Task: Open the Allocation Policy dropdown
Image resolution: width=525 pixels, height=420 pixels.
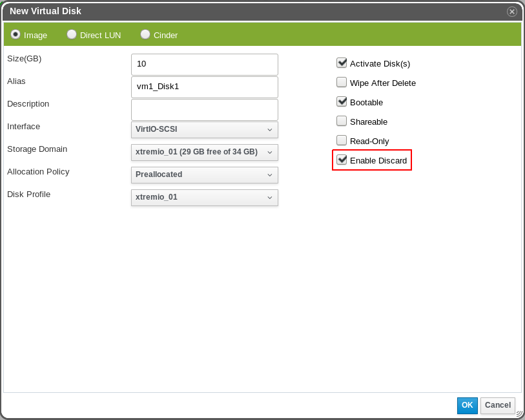Action: tap(204, 175)
